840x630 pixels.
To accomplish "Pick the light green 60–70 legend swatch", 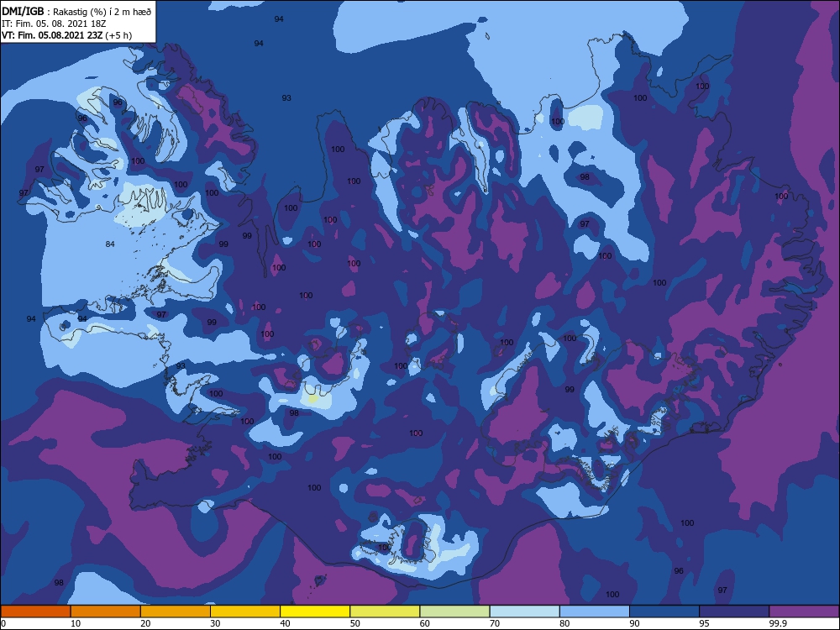I will 454,612.
